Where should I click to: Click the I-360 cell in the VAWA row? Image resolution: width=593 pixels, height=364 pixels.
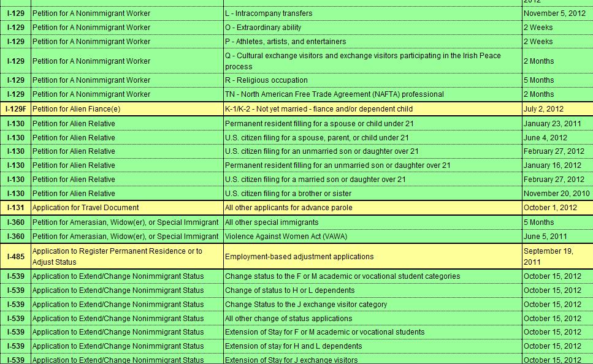[15, 237]
